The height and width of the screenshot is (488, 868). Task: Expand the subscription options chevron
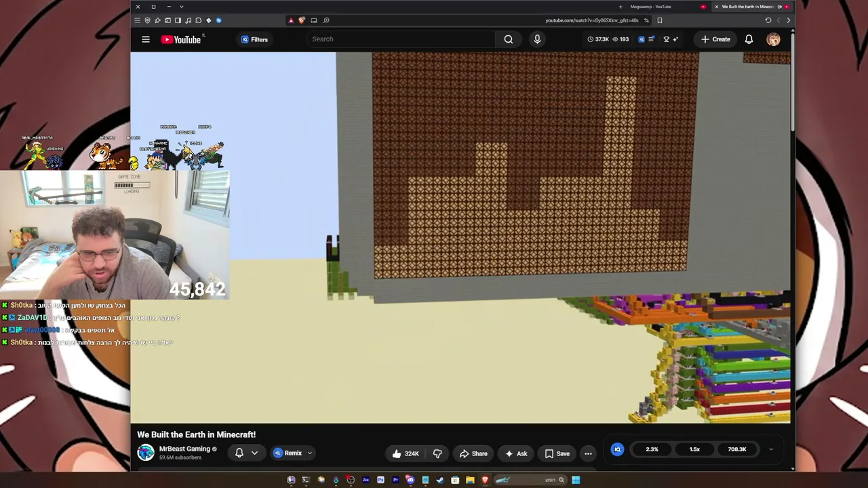coord(254,453)
